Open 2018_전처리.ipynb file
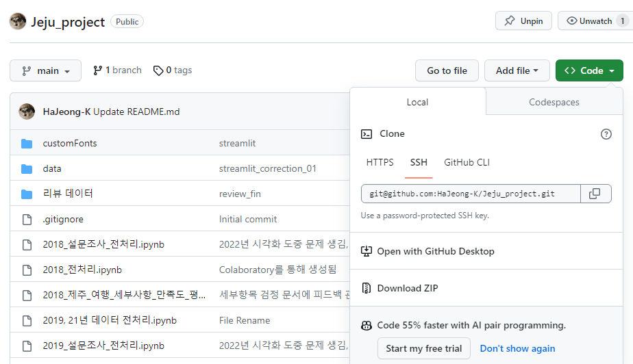Image resolution: width=633 pixels, height=364 pixels. point(82,270)
